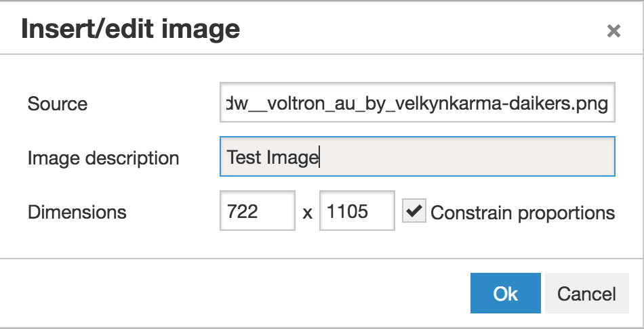
Task: Click the dialog header bar area
Action: pos(407,30)
